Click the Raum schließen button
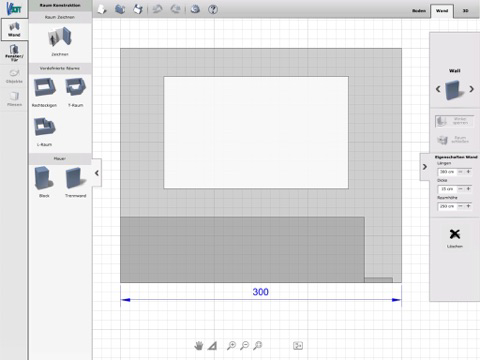 point(455,140)
